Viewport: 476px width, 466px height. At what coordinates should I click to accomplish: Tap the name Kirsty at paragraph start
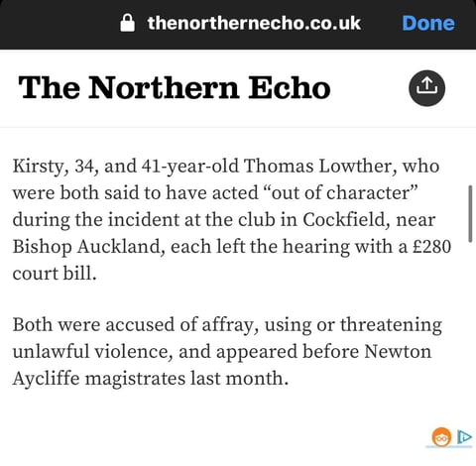(41, 166)
